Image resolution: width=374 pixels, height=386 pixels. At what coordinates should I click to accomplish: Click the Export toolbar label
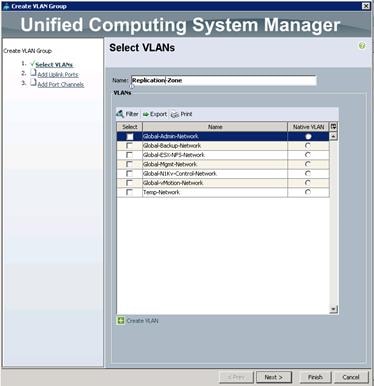point(158,114)
